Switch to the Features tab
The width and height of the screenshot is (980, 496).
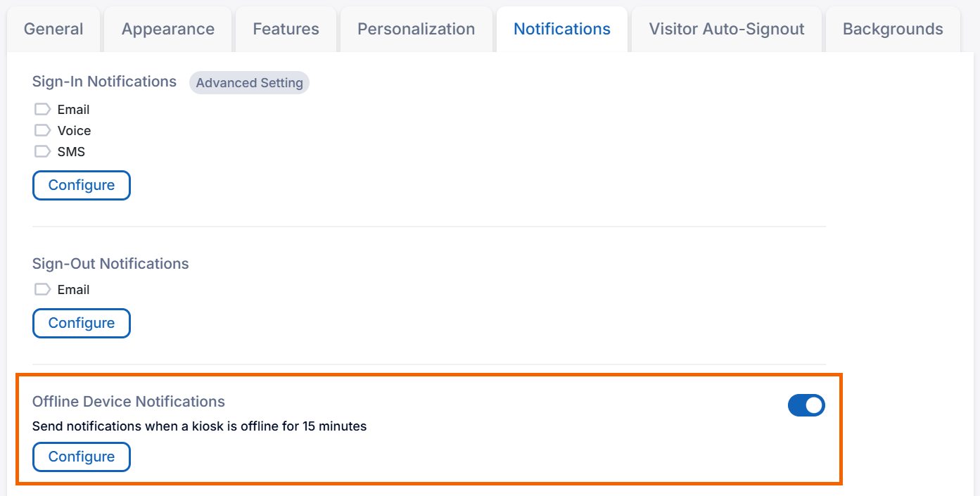286,29
